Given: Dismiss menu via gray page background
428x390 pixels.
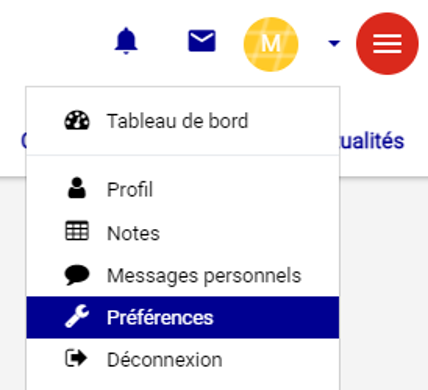Looking at the screenshot, I should pyautogui.click(x=383, y=283).
